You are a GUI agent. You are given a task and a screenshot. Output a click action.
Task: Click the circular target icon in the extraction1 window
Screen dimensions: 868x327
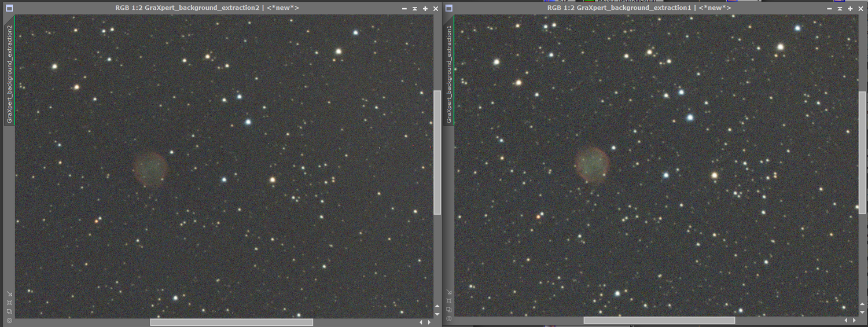(x=448, y=319)
